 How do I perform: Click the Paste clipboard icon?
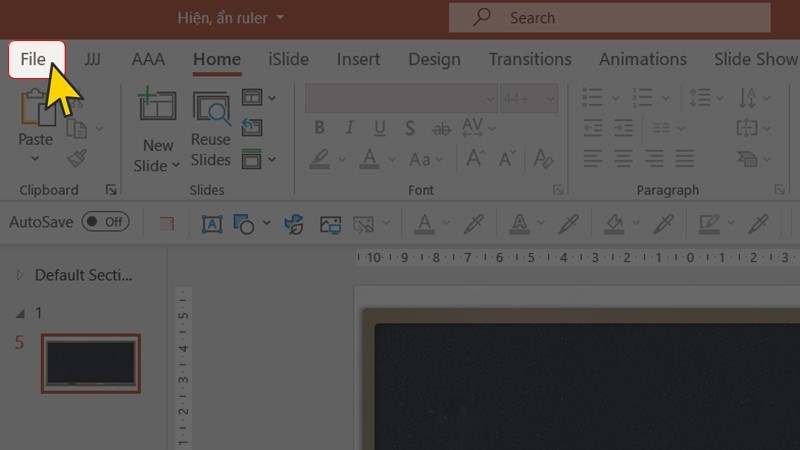[x=38, y=107]
